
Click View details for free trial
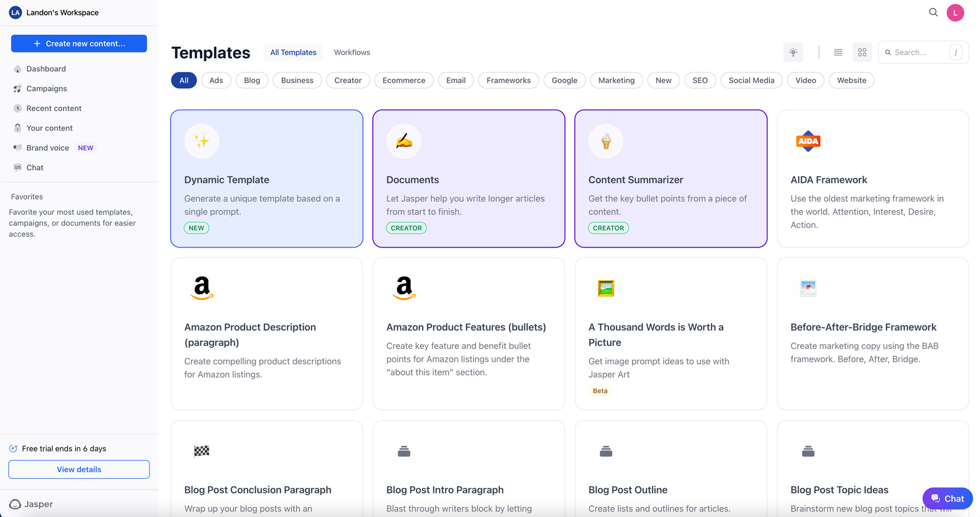point(79,469)
